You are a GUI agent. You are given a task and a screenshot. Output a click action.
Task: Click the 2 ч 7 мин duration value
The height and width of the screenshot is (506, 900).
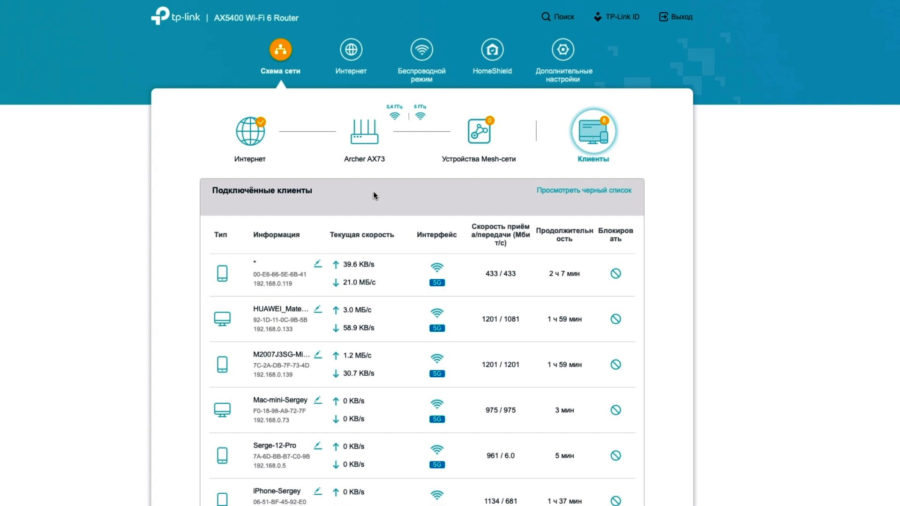point(564,274)
